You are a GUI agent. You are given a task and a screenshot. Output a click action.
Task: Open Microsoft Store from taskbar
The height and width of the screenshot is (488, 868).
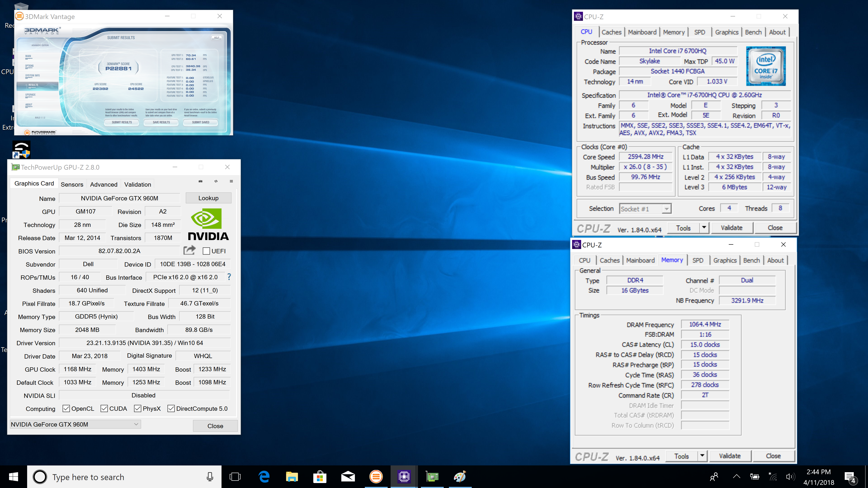pyautogui.click(x=320, y=476)
